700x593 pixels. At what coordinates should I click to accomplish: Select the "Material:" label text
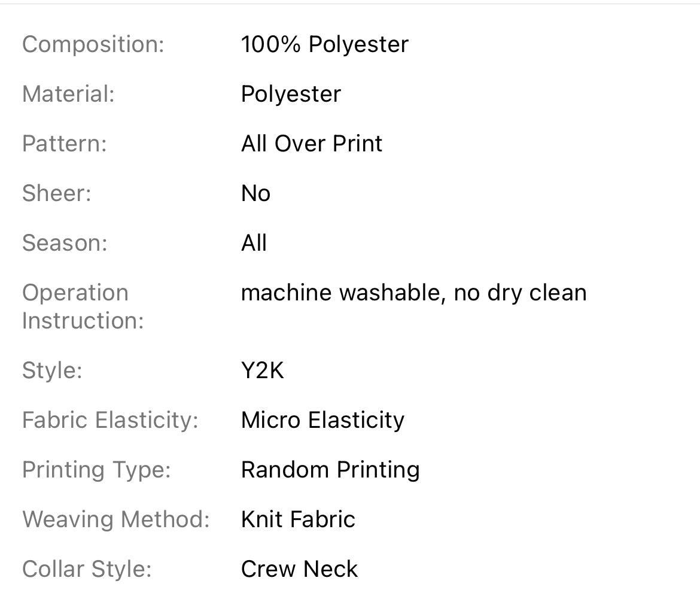tap(68, 94)
